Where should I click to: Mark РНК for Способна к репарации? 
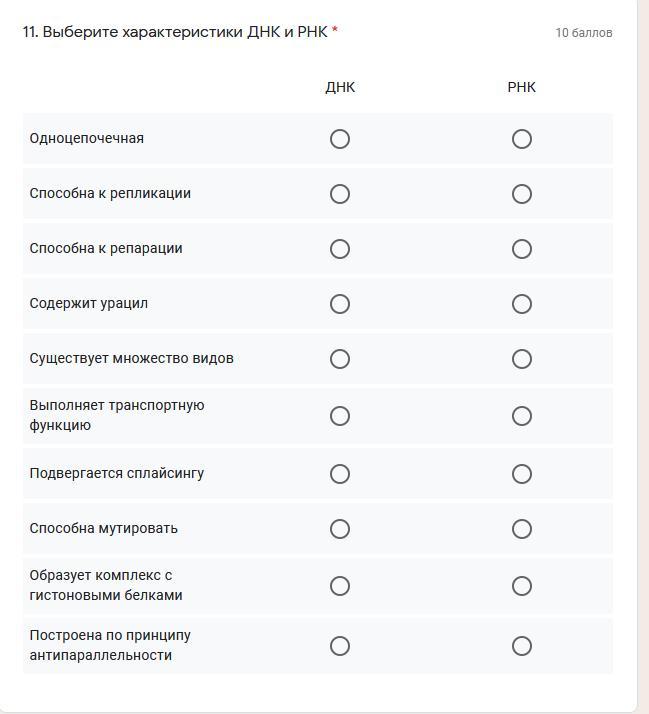[522, 249]
